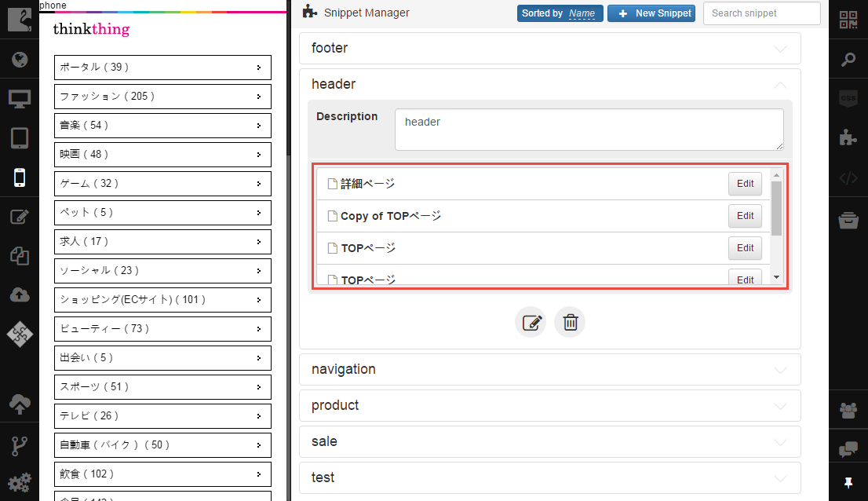
Task: Expand the product snippet
Action: [550, 405]
